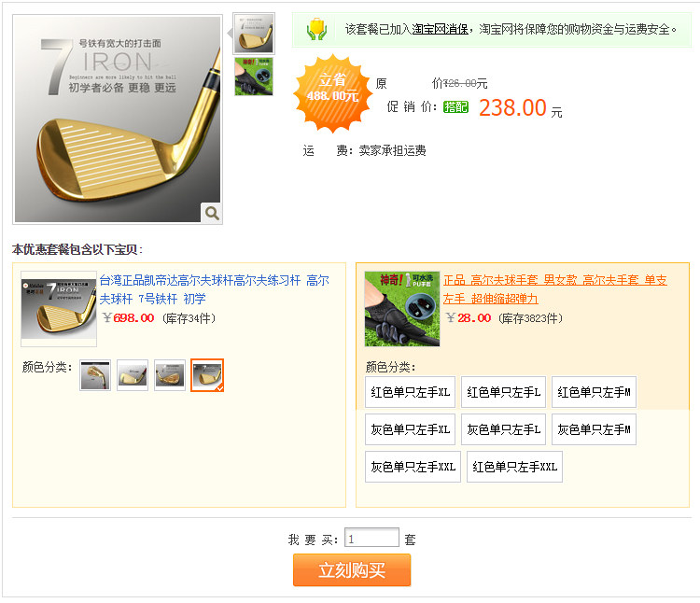Select option 灰色单只左手M
Viewport: 700px width, 603px height.
pyautogui.click(x=594, y=429)
